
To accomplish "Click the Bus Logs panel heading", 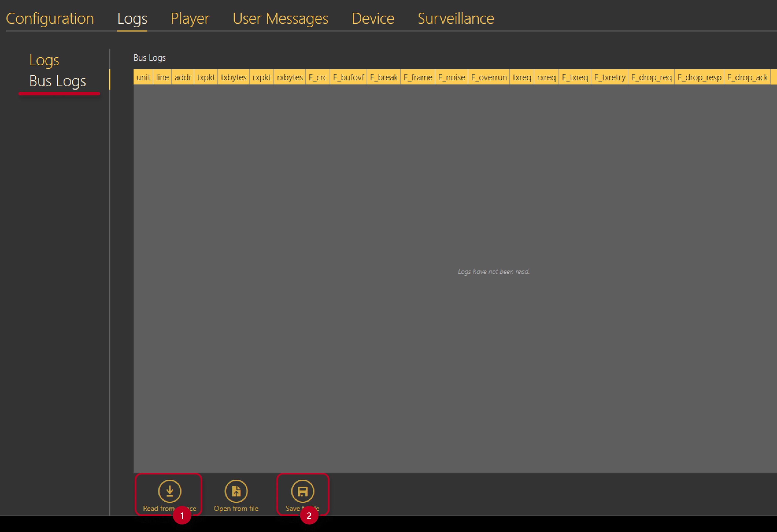I will (149, 58).
